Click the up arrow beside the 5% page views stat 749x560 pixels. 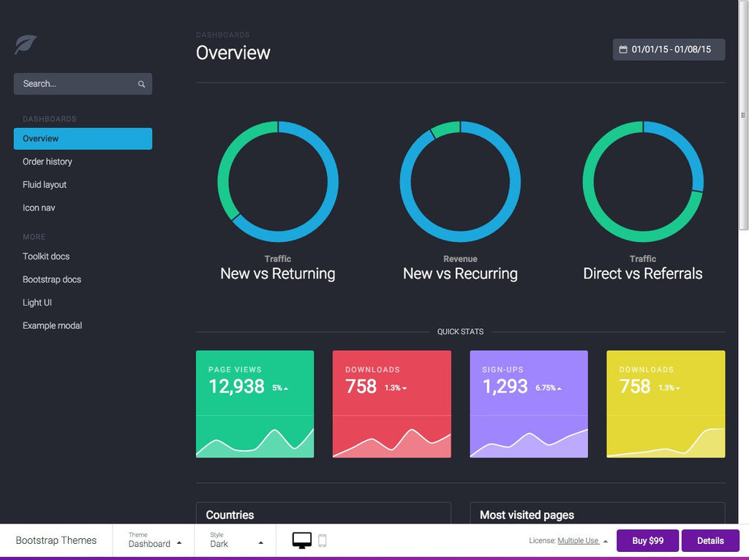point(285,389)
